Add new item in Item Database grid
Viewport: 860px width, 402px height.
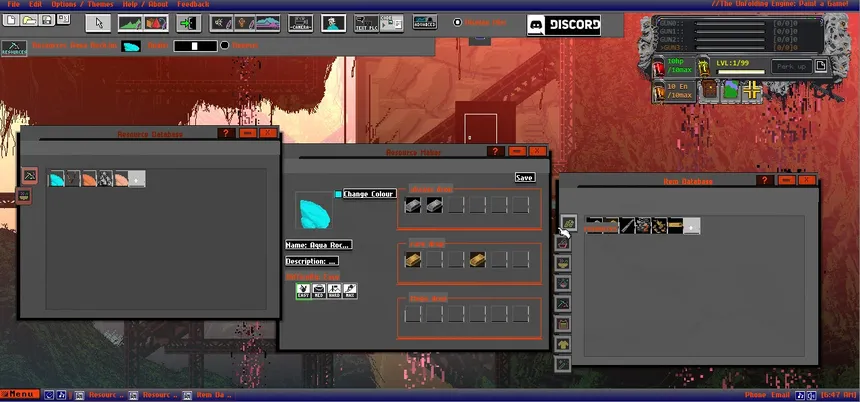[x=692, y=225]
